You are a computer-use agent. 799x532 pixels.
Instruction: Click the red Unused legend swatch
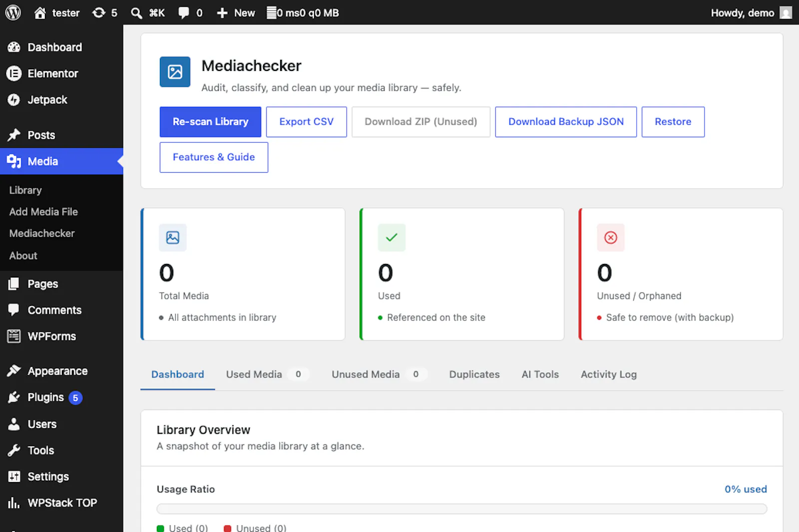pyautogui.click(x=228, y=528)
